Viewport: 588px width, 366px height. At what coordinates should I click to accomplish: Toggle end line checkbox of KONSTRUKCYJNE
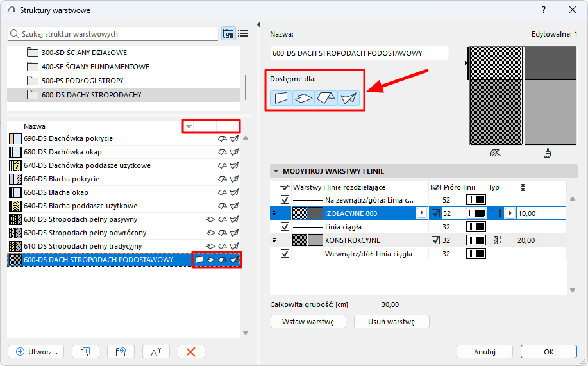point(435,240)
